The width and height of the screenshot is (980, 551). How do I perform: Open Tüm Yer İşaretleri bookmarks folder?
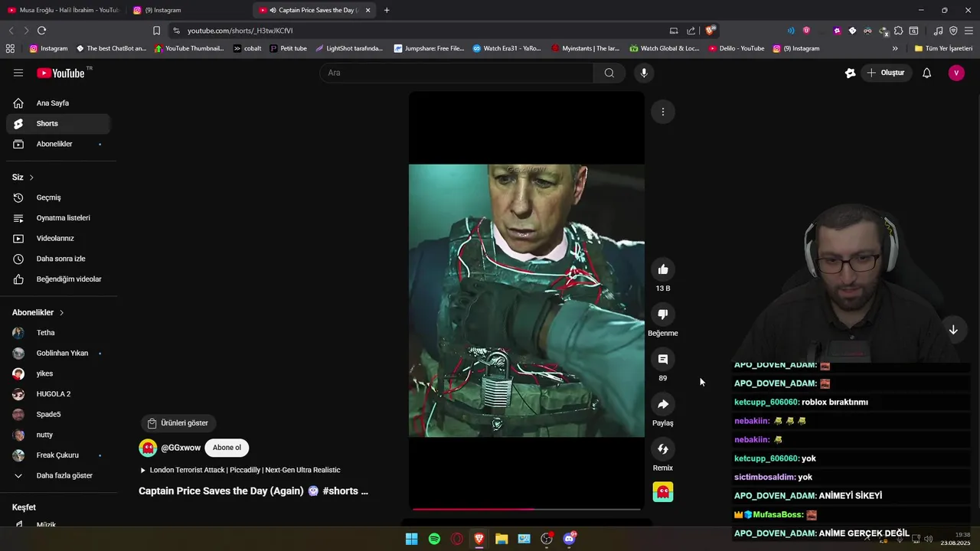943,48
